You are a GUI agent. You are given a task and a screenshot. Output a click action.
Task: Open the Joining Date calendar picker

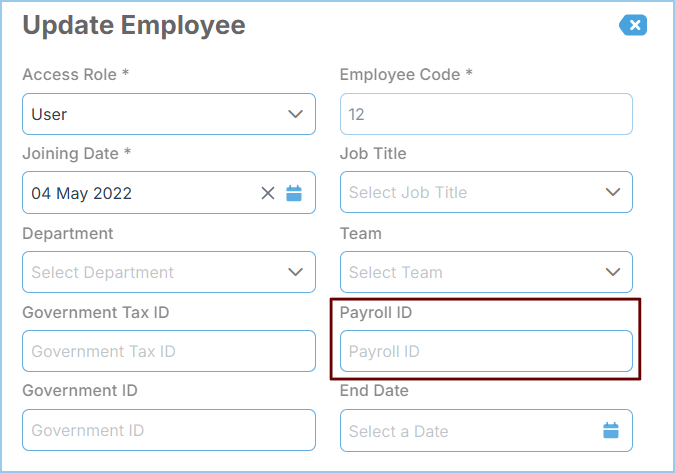[x=294, y=193]
